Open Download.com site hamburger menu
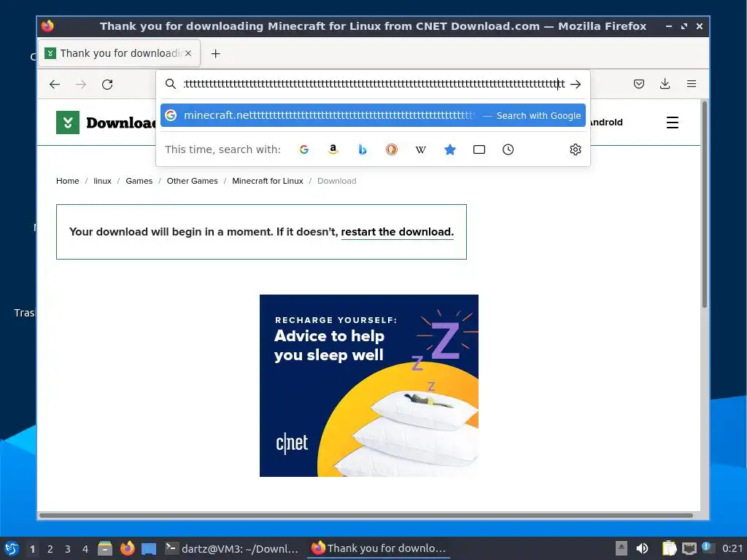This screenshot has width=747, height=560. (x=672, y=122)
